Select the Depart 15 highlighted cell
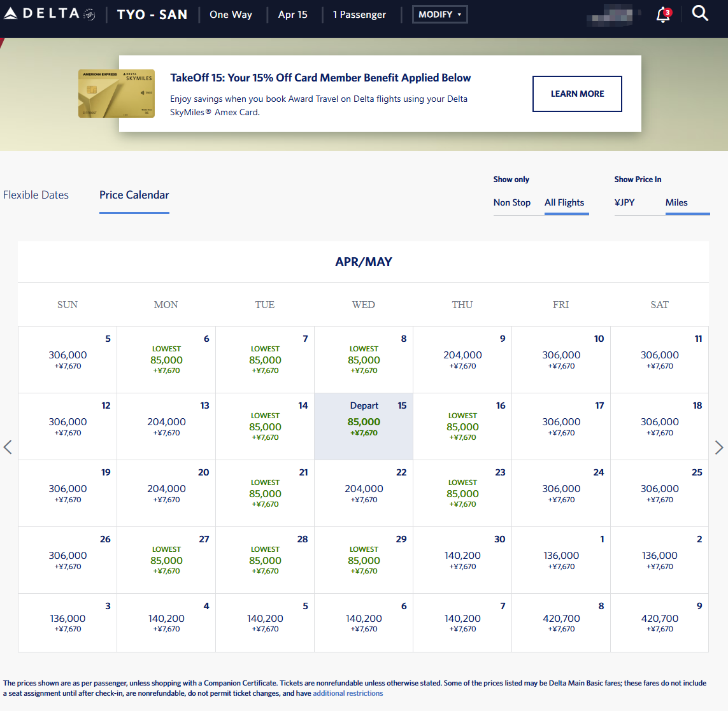Viewport: 728px width, 711px height. click(x=364, y=426)
